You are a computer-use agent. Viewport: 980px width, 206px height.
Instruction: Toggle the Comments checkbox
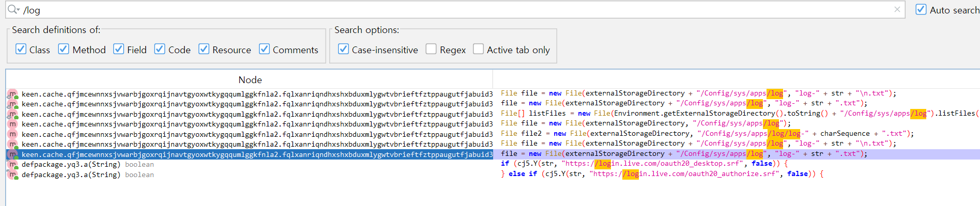pos(264,49)
